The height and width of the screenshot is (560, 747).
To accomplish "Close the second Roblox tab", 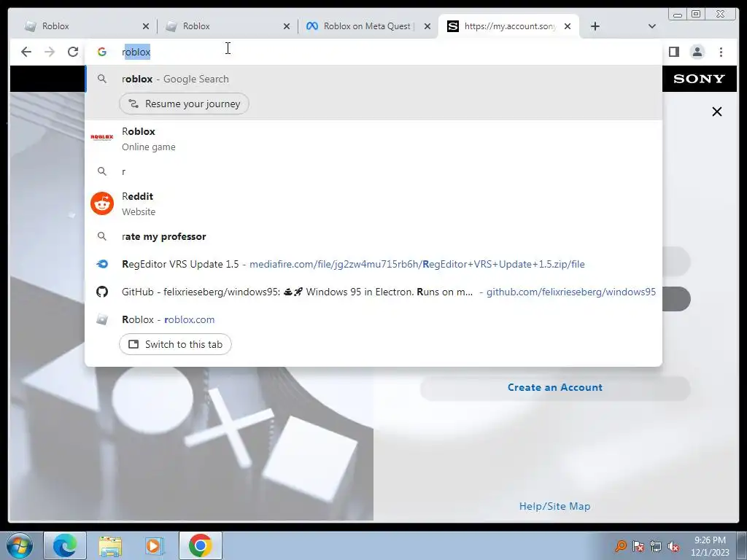I will point(287,26).
